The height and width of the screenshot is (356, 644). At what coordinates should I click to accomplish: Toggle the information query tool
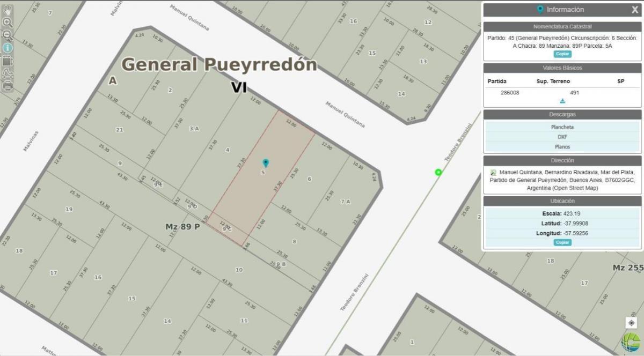(8, 48)
